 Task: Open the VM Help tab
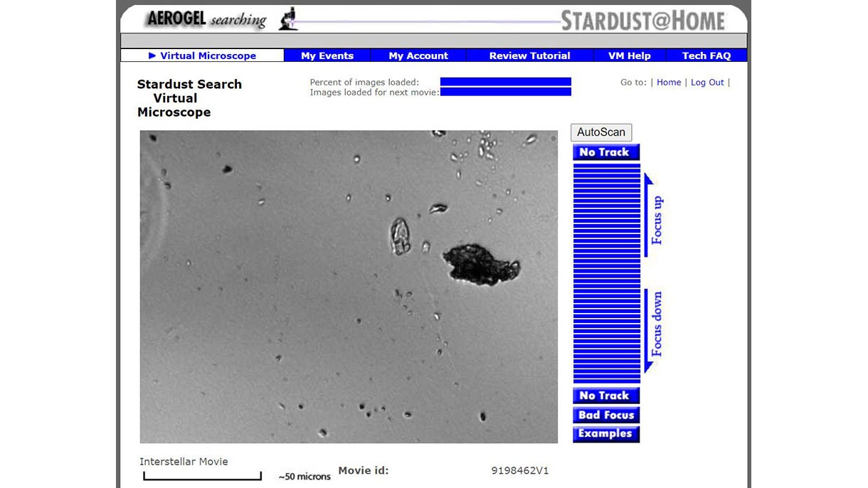tap(629, 55)
